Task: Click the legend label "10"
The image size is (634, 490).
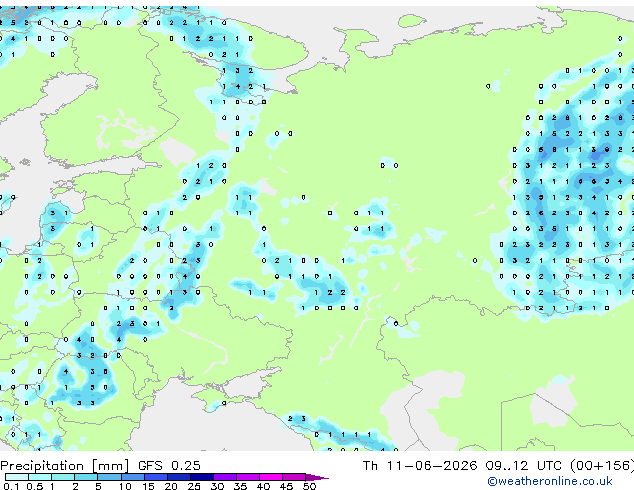Action: (x=125, y=486)
